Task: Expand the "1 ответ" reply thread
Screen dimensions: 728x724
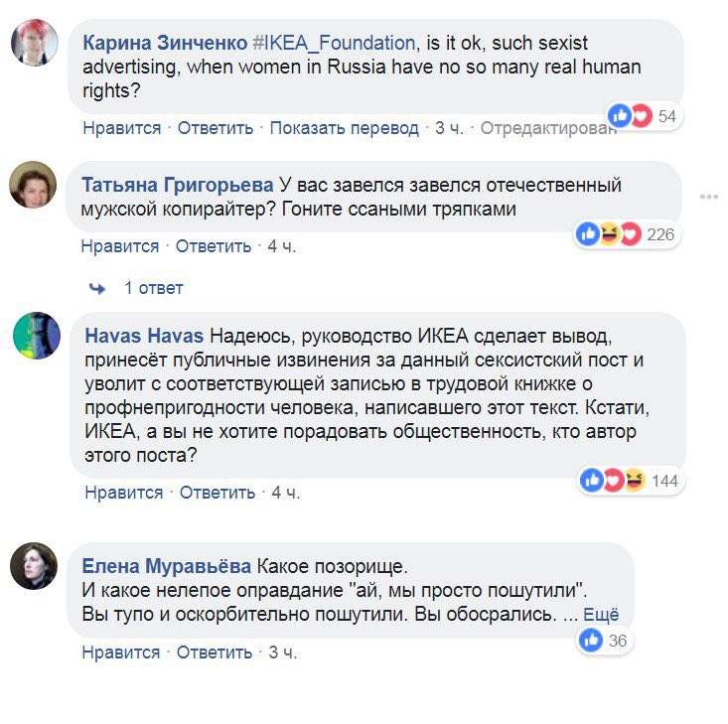Action: 153,288
